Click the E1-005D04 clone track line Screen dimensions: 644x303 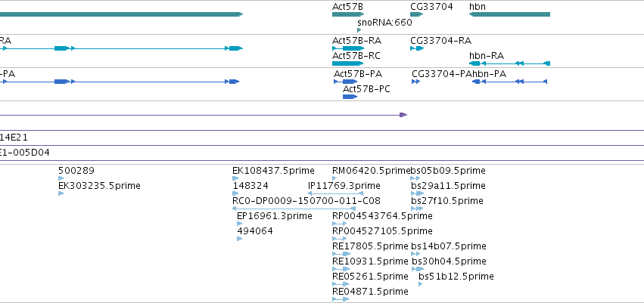point(322,161)
